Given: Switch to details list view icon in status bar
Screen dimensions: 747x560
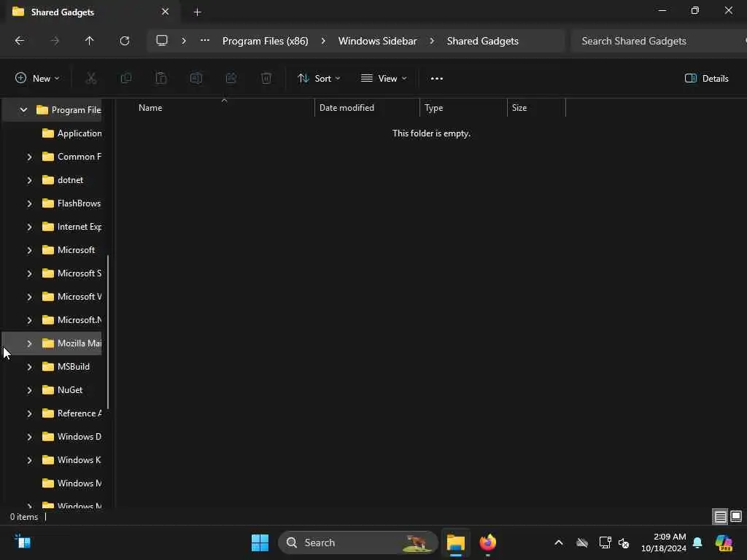Looking at the screenshot, I should 720,516.
